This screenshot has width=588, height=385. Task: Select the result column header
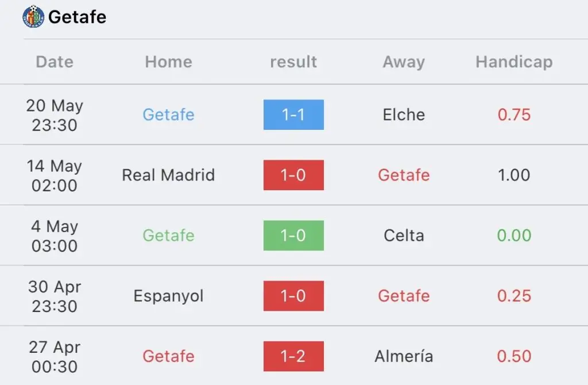point(293,62)
